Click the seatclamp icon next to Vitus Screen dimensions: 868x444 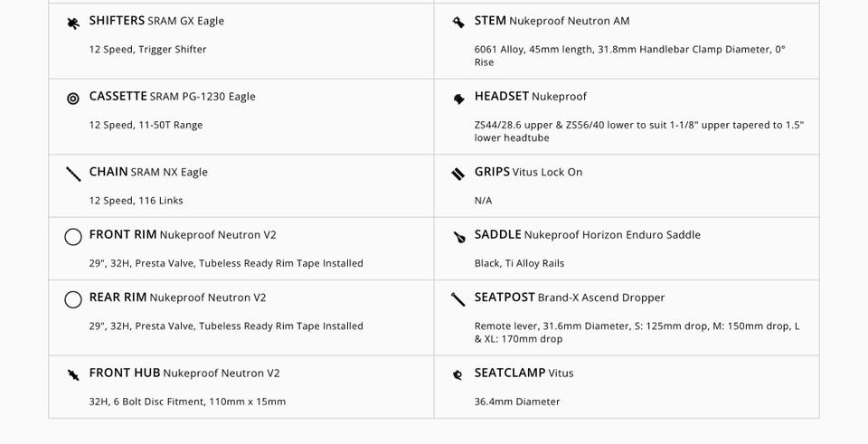point(458,374)
